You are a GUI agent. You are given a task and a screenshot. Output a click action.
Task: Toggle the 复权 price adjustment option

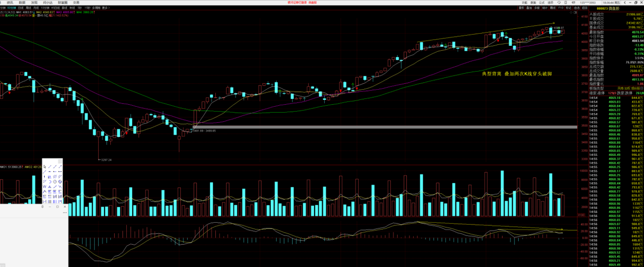point(521,7)
